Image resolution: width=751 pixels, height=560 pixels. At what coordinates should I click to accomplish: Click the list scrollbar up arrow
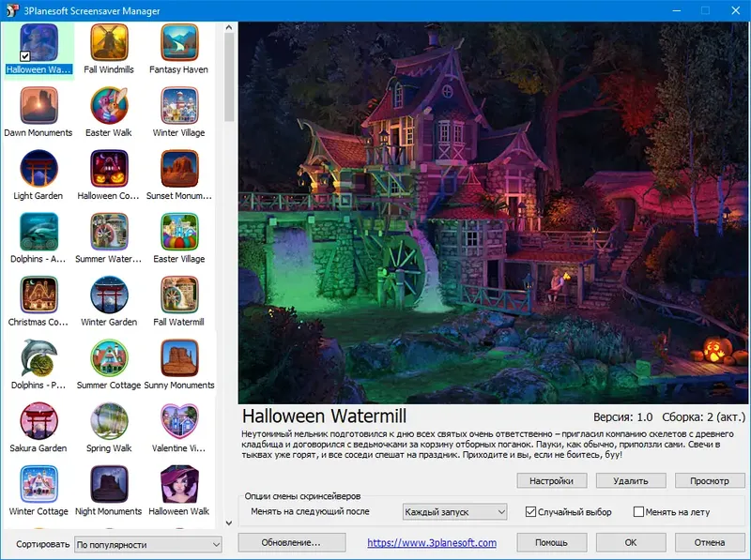[229, 28]
